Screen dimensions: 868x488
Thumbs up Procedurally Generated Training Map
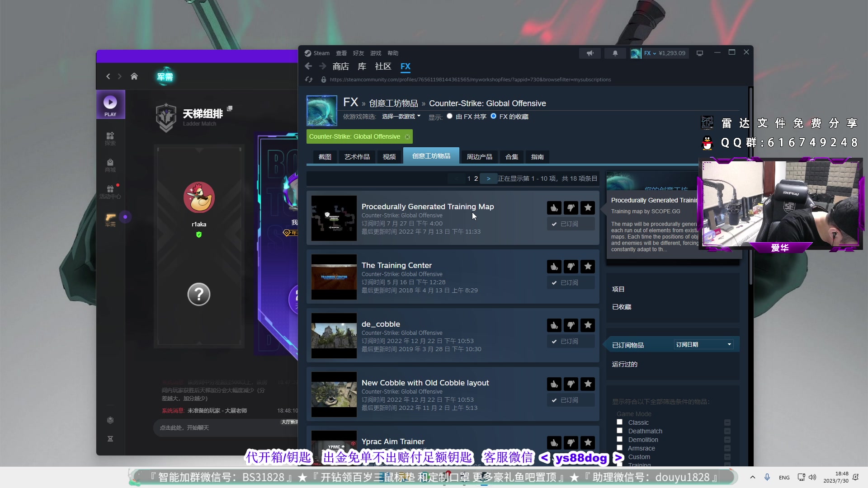click(554, 208)
